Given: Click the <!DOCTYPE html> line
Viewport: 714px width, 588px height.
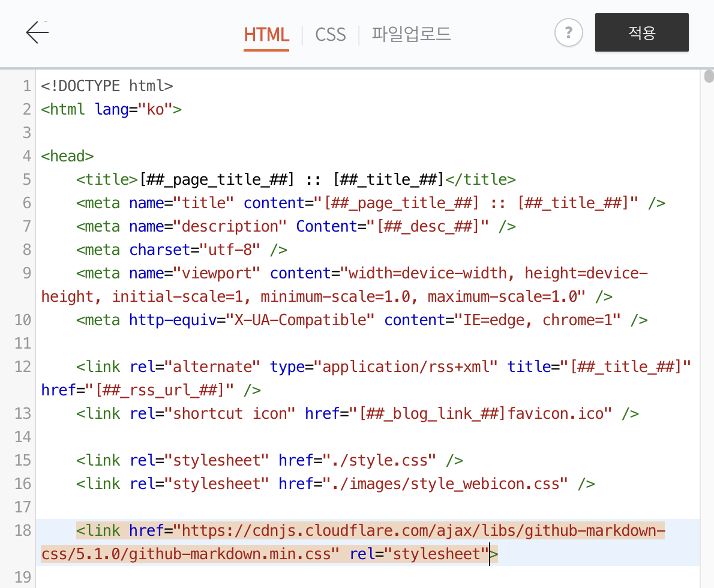Looking at the screenshot, I should [107, 86].
